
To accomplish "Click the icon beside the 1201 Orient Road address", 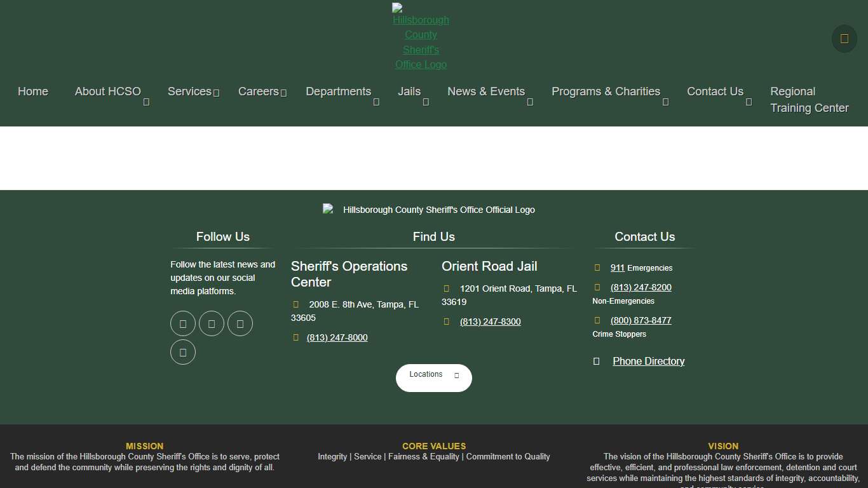I will [x=447, y=288].
